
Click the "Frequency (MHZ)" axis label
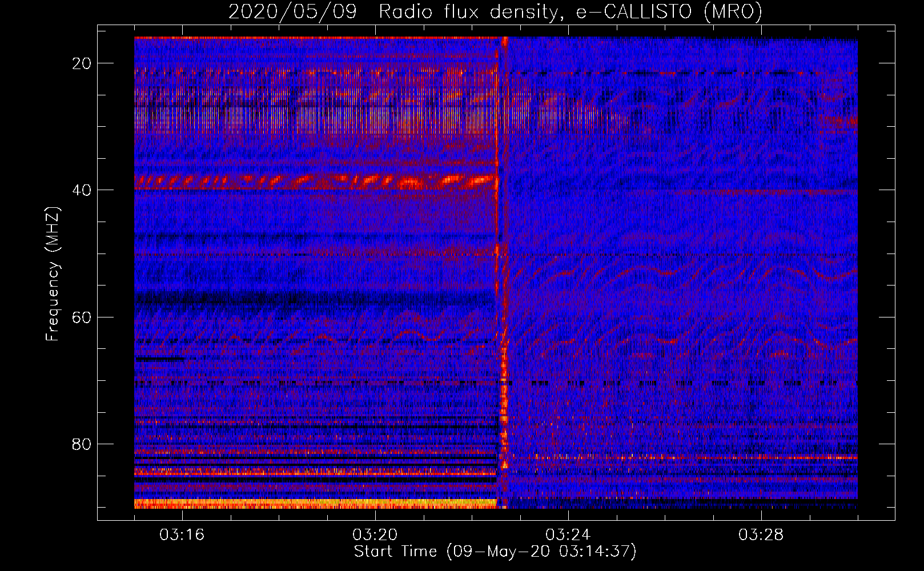click(x=52, y=274)
